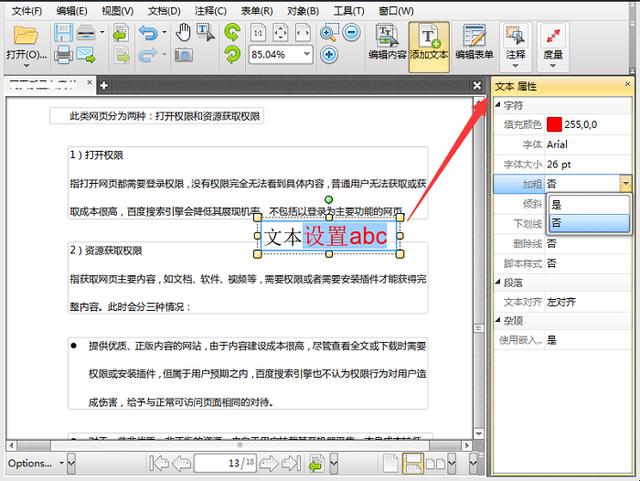Open the 编辑(E) menu

[x=72, y=11]
